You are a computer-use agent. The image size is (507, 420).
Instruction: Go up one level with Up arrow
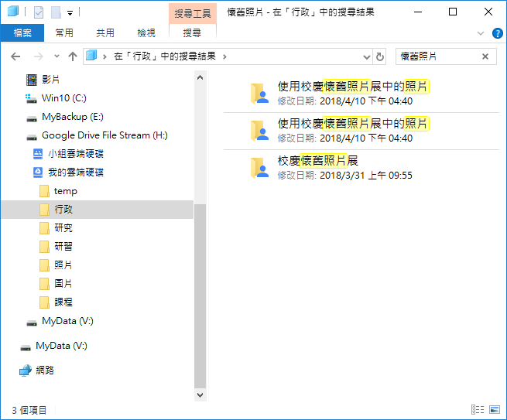pos(73,56)
